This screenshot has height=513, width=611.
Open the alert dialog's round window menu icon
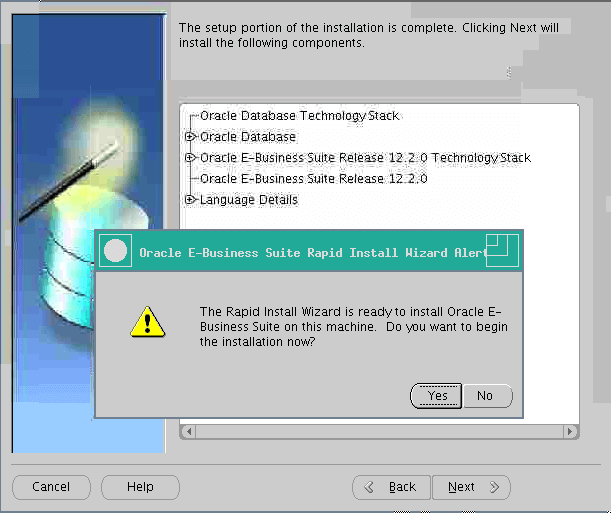click(x=116, y=252)
